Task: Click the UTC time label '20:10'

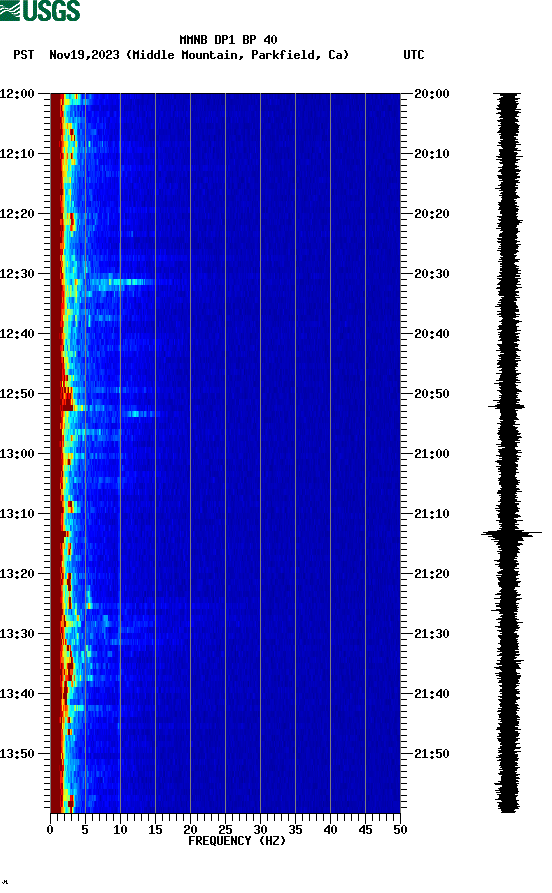Action: 432,154
